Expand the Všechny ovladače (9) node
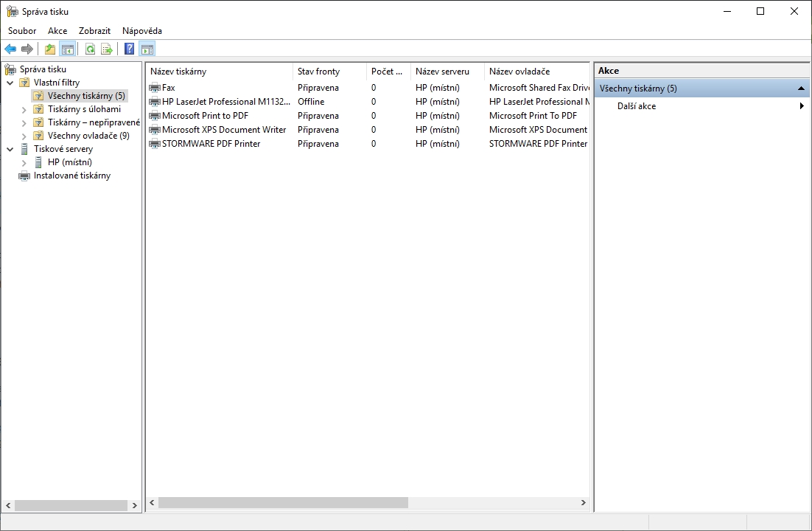 [x=24, y=135]
